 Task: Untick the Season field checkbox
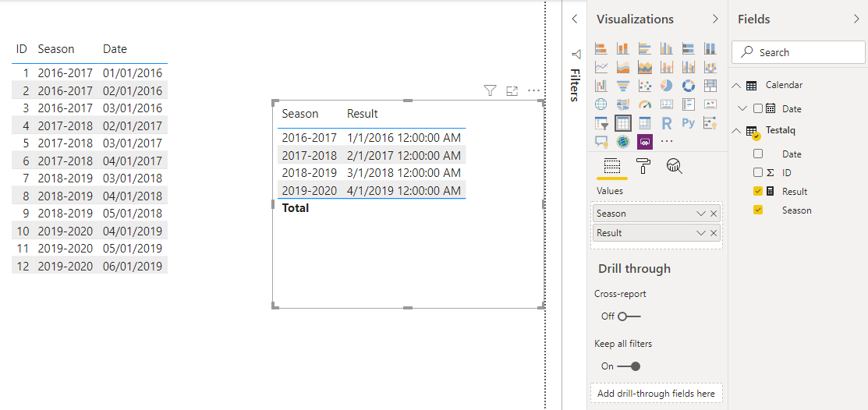[758, 210]
